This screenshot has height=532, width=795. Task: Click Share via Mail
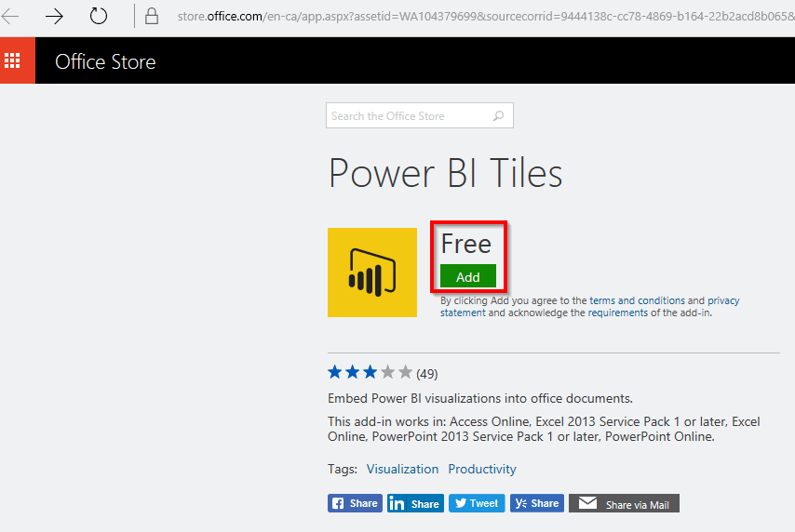(x=624, y=503)
